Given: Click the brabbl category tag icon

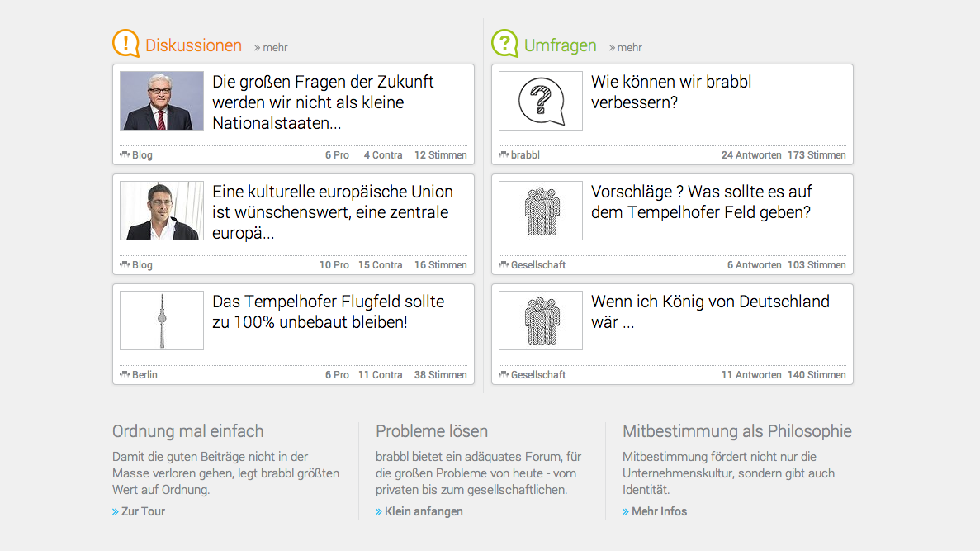Looking at the screenshot, I should point(503,154).
